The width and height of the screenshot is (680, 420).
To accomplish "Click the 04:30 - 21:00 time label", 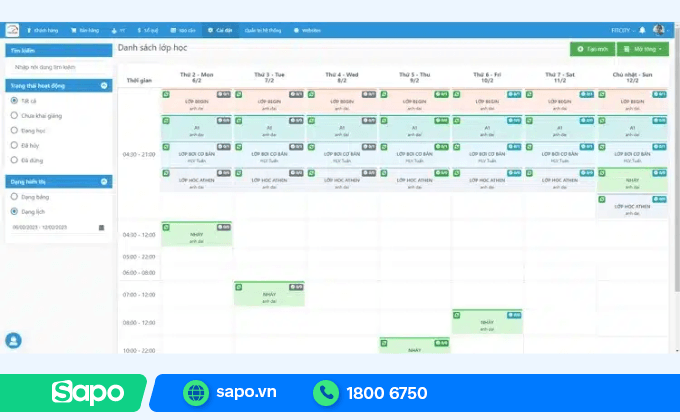I will [139, 154].
